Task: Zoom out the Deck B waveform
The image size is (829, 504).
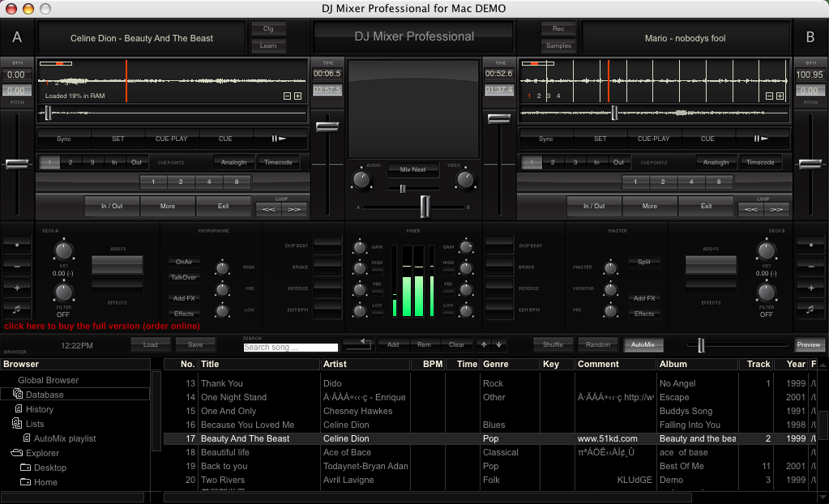Action: (x=769, y=96)
